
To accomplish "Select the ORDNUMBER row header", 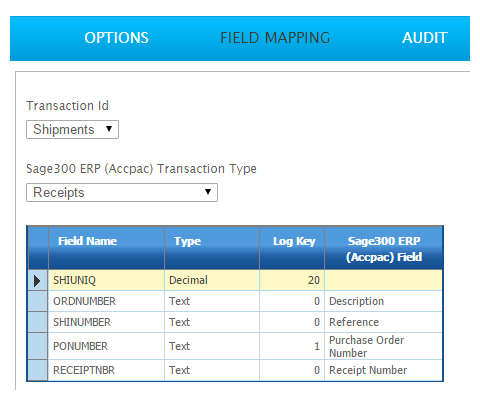I will coord(38,301).
